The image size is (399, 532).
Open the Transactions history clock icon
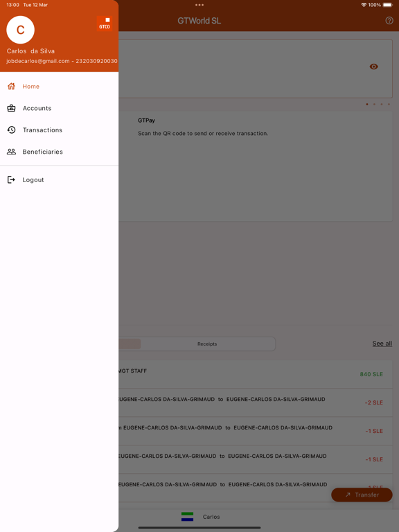tap(11, 130)
